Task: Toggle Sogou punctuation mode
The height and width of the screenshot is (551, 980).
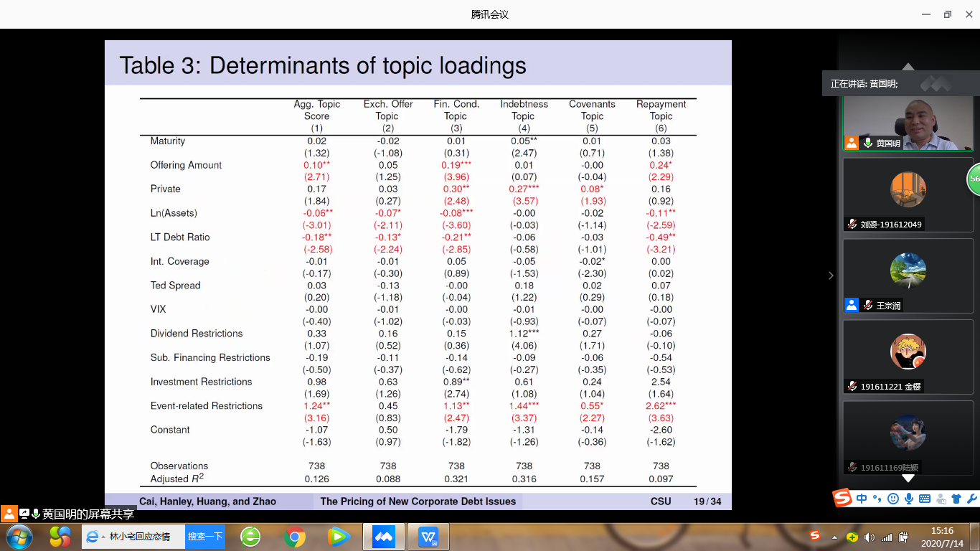Action: (x=877, y=499)
